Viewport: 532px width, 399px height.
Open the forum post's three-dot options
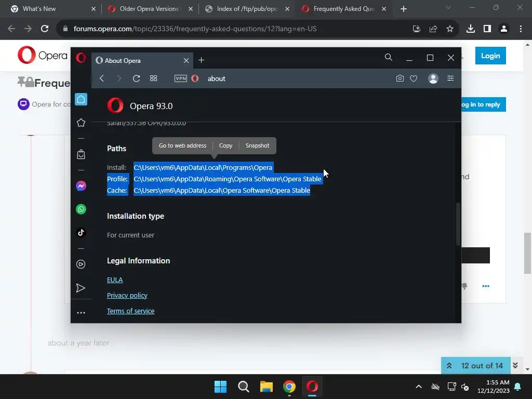coord(486,286)
